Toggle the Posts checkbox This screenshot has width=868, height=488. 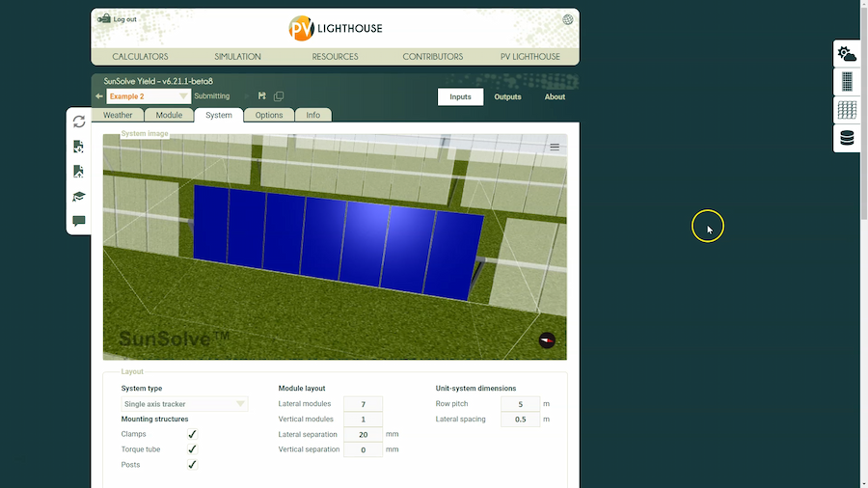192,465
